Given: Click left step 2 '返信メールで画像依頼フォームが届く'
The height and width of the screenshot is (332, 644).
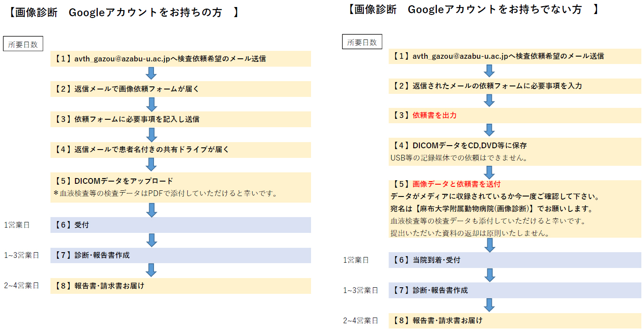Looking at the screenshot, I should click(x=181, y=89).
